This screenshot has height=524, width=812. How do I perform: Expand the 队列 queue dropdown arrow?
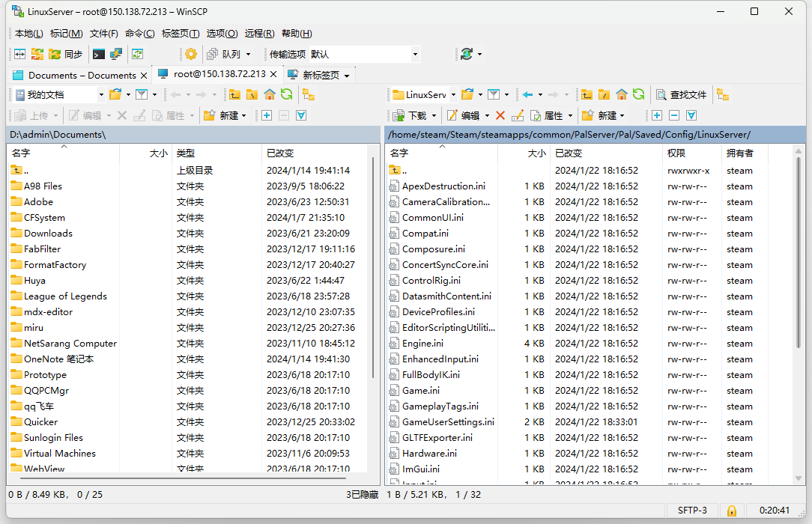[x=249, y=55]
